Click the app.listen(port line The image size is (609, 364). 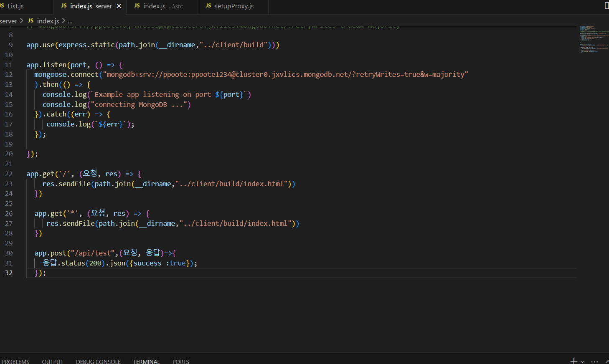coord(74,65)
